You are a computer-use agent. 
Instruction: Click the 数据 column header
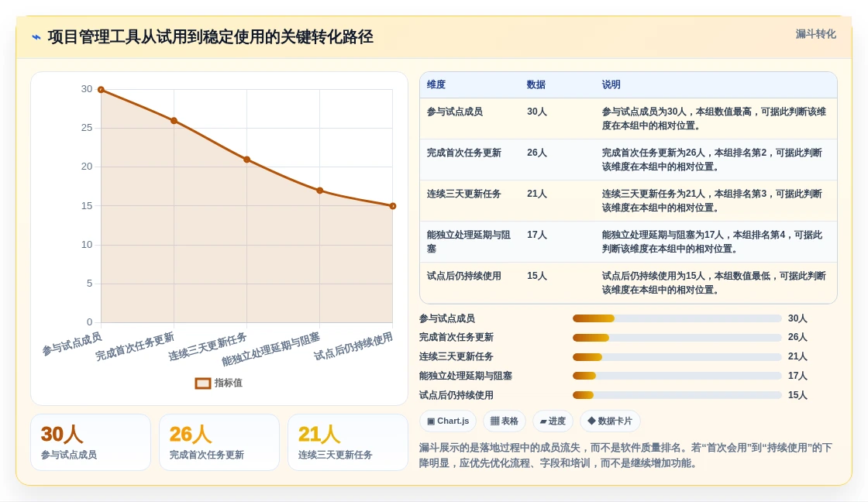[x=536, y=84]
